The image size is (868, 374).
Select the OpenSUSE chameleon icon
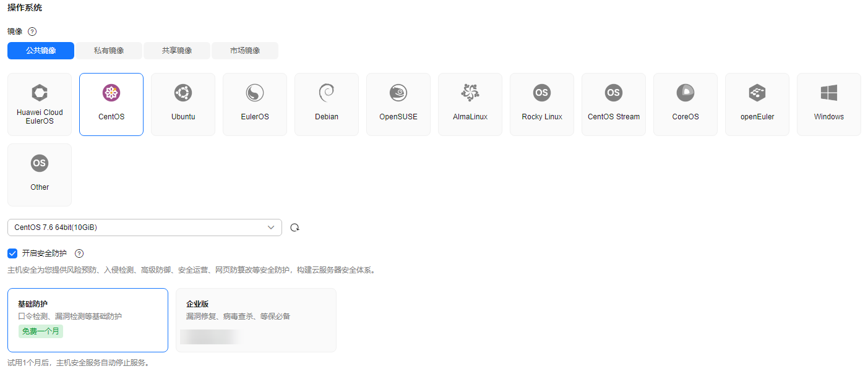(398, 93)
